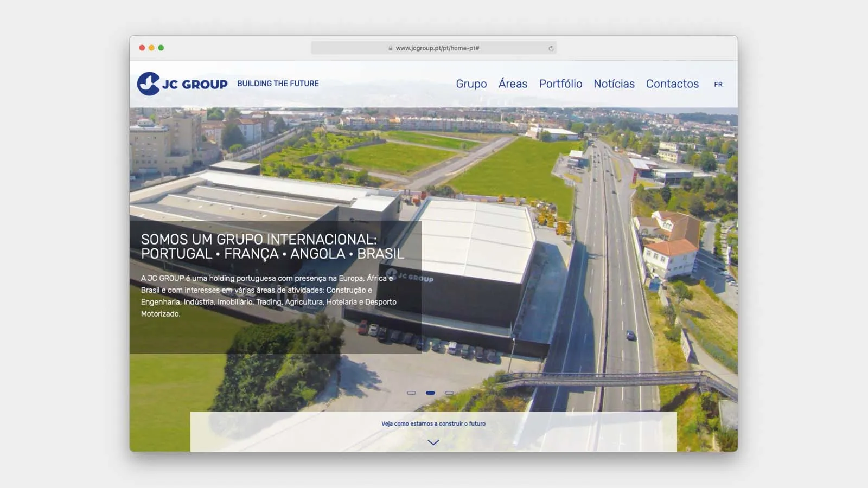Click the JC Group logo
Viewport: 868px width, 488px height.
[182, 84]
